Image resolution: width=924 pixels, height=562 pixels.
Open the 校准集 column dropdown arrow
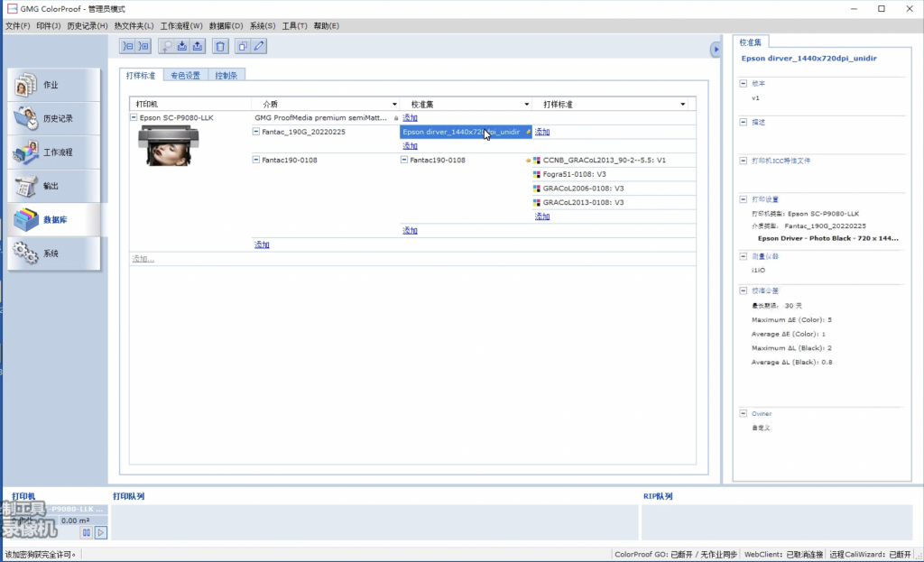click(526, 105)
